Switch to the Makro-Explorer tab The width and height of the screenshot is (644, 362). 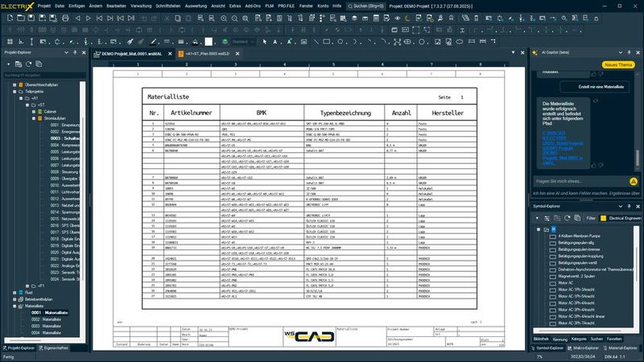tap(582, 348)
